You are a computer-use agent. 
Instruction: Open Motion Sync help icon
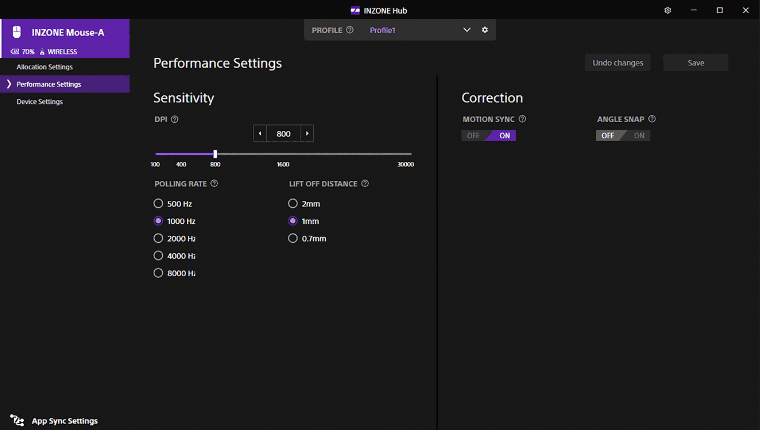[x=522, y=119]
